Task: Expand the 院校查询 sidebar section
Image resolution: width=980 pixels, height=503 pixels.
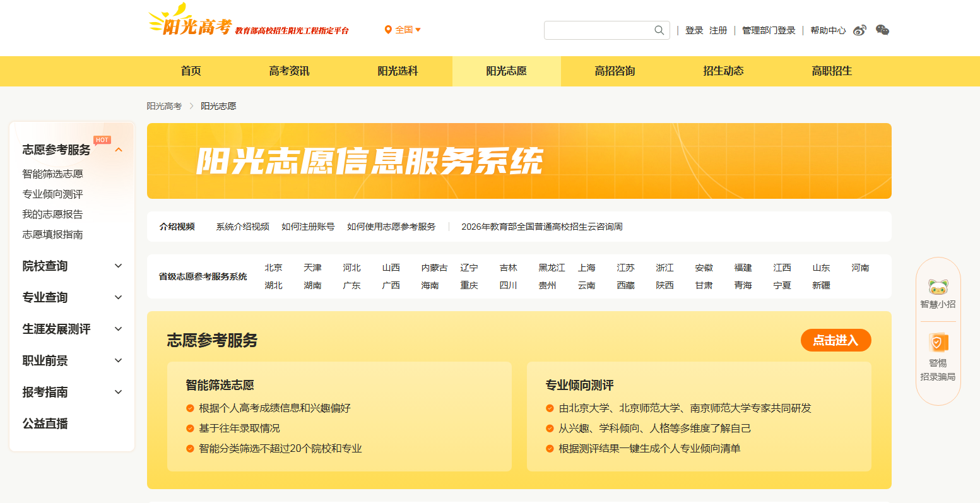Action: coord(119,266)
